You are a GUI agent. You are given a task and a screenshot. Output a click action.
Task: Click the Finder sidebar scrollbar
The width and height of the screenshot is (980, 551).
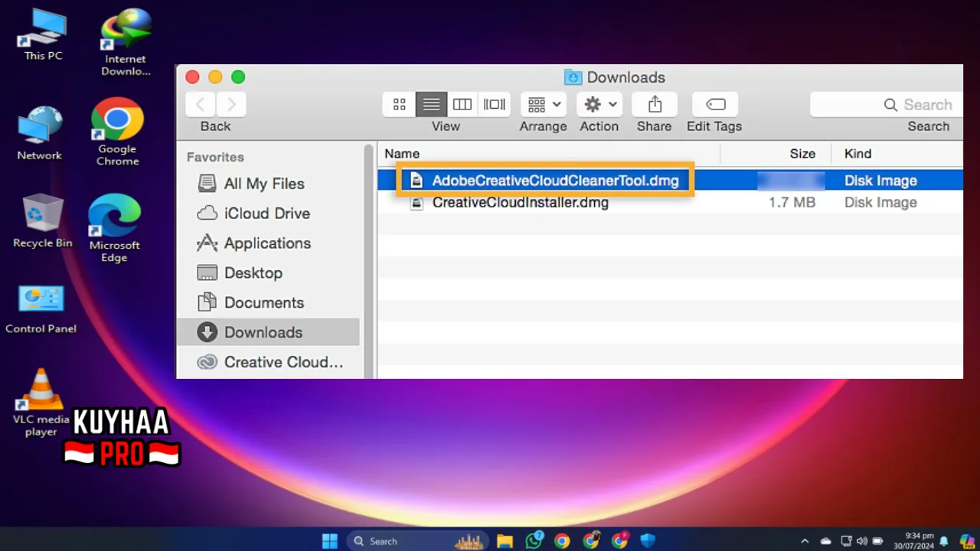[369, 260]
